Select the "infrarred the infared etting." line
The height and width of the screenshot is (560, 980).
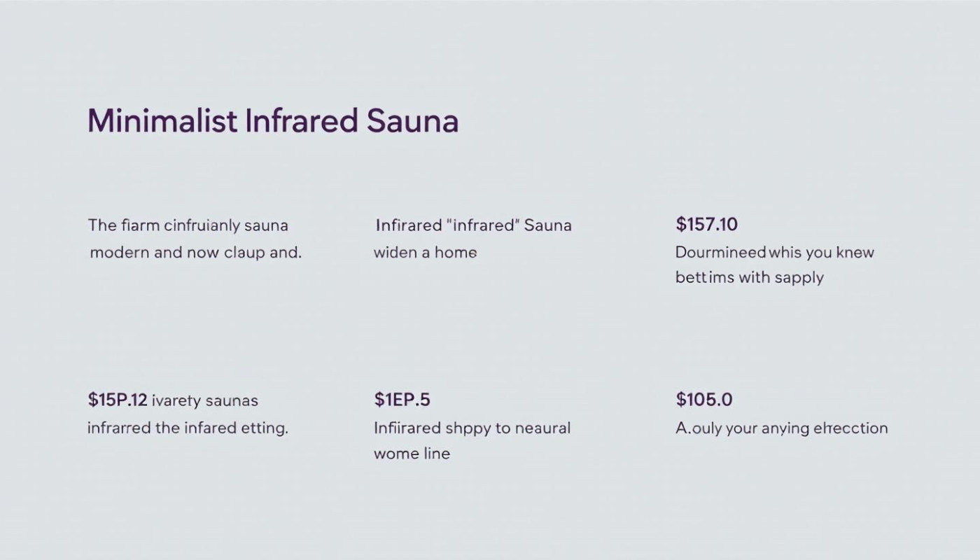pyautogui.click(x=188, y=428)
